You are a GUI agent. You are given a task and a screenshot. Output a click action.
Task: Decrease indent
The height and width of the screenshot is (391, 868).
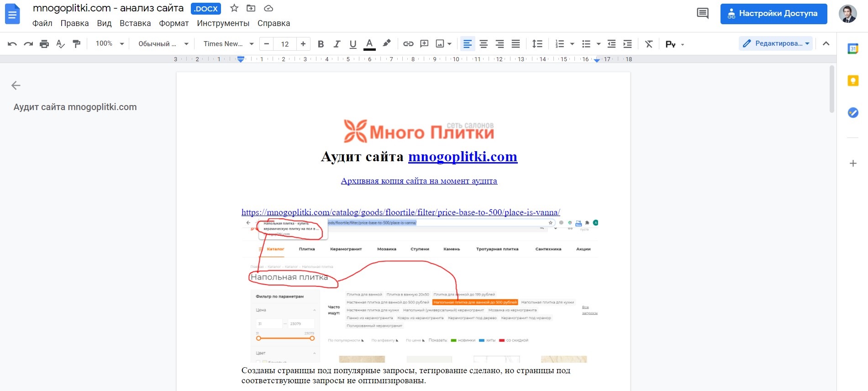(x=612, y=44)
